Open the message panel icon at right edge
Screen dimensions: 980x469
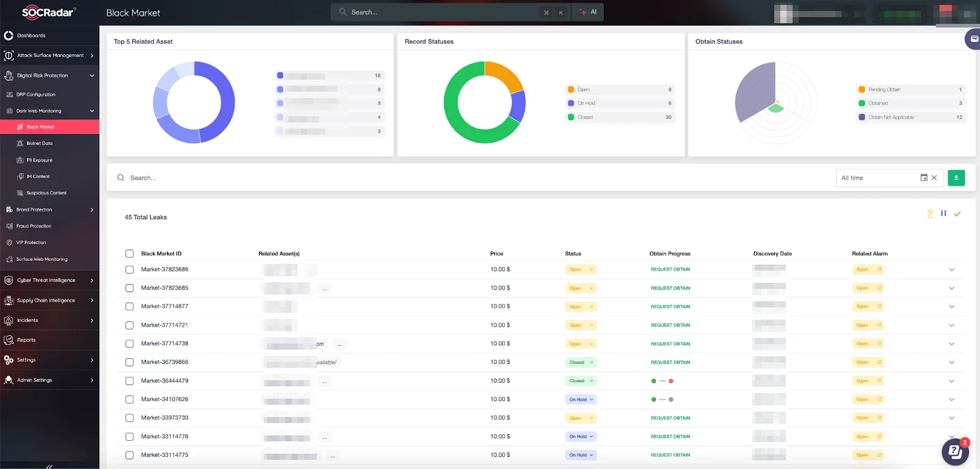coord(973,39)
